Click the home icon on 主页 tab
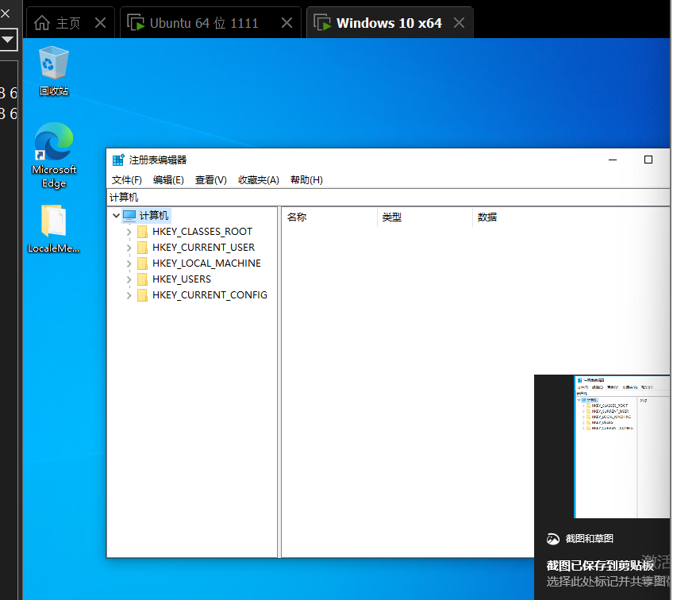 [42, 23]
